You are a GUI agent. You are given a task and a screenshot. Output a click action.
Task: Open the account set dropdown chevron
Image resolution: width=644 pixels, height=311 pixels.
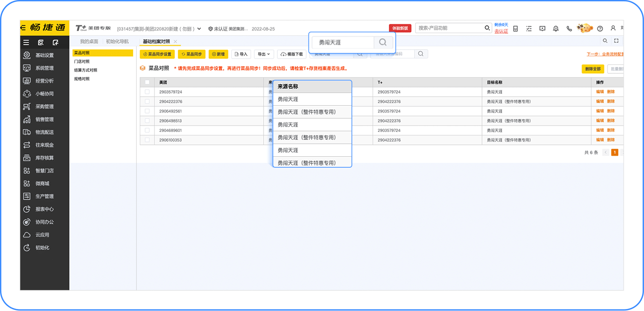pyautogui.click(x=199, y=29)
